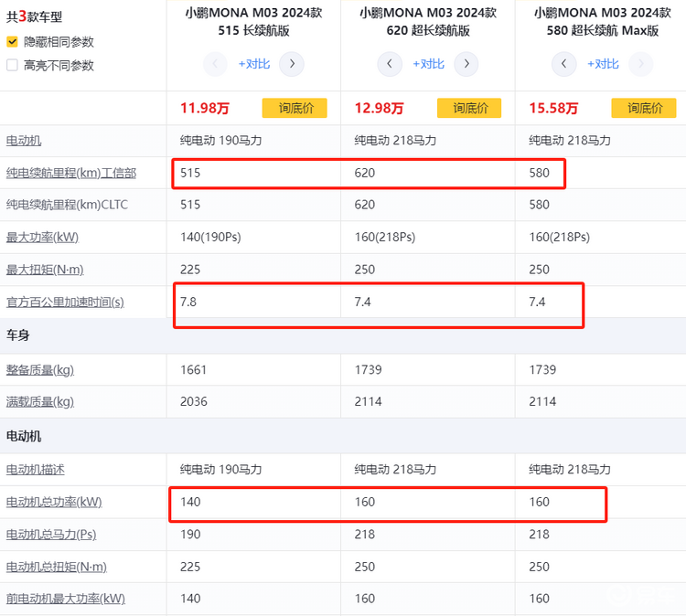Uncheck the 隐藏相同参数 checkbox
Viewport: 686px width, 616px height.
(12, 42)
